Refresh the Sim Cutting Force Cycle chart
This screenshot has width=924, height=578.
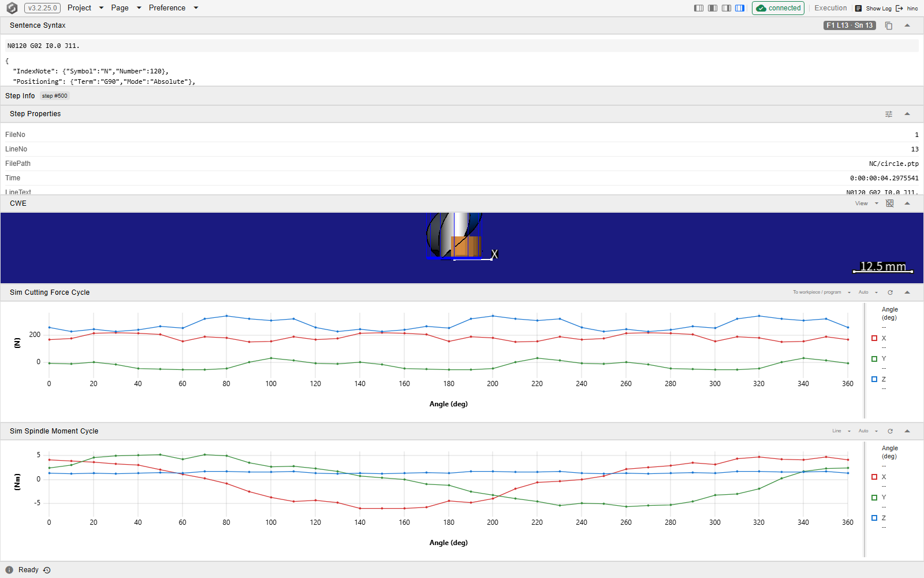click(890, 292)
